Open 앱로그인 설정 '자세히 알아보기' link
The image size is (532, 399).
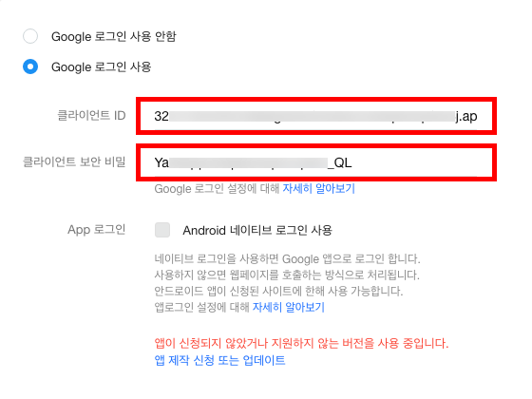click(x=289, y=307)
